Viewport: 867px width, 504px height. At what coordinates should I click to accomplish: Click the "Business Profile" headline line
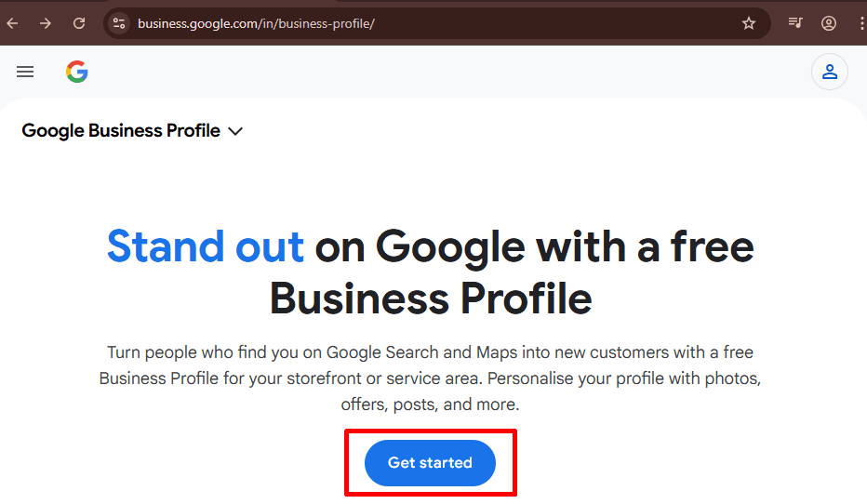tap(431, 298)
